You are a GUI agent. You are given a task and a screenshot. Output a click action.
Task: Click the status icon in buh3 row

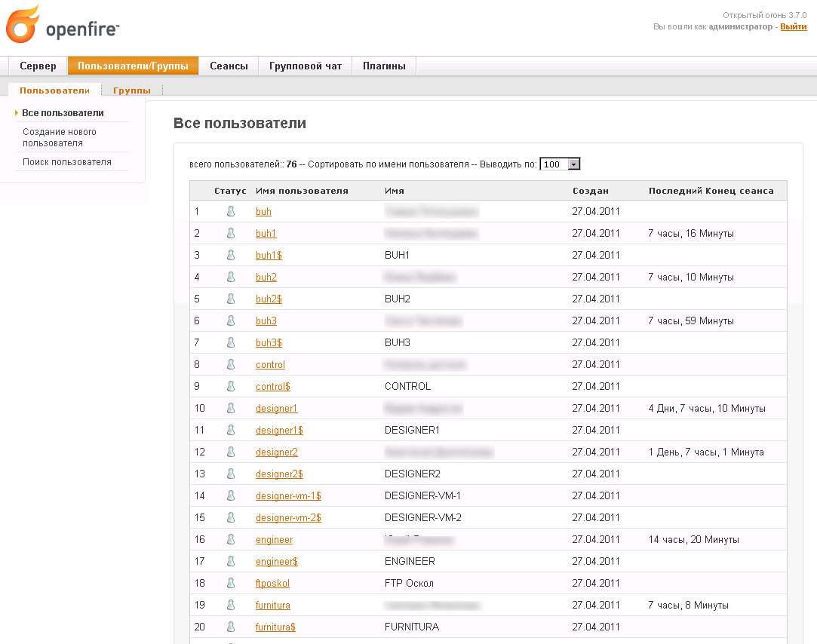click(x=231, y=321)
